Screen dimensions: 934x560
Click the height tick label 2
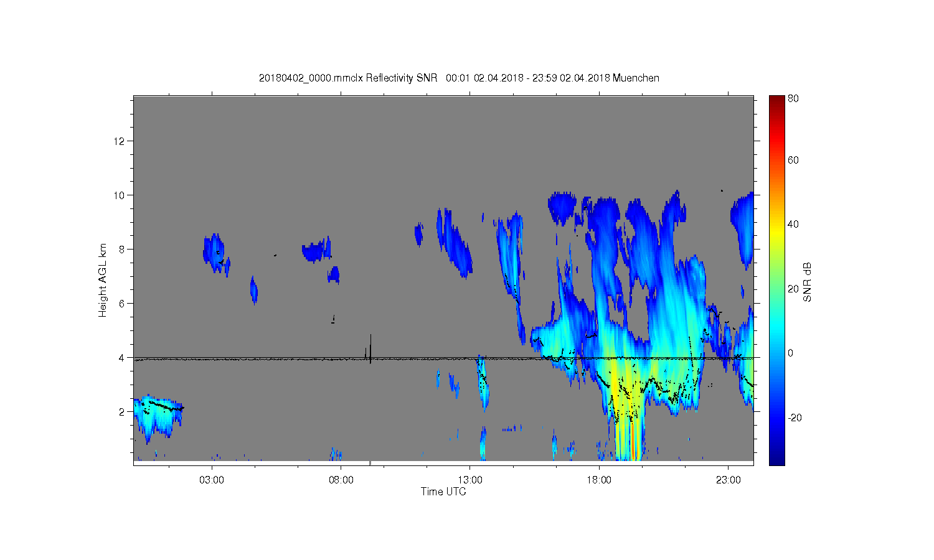point(122,411)
